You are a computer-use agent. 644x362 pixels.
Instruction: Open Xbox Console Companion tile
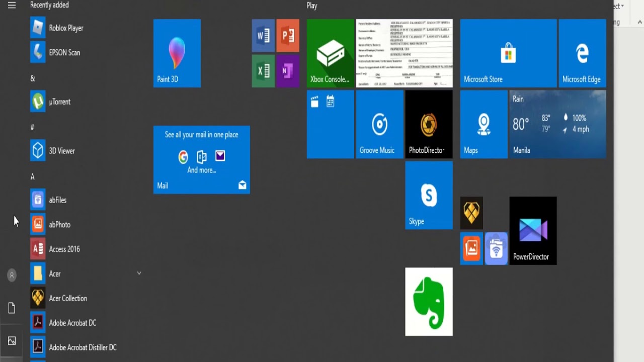pyautogui.click(x=331, y=53)
